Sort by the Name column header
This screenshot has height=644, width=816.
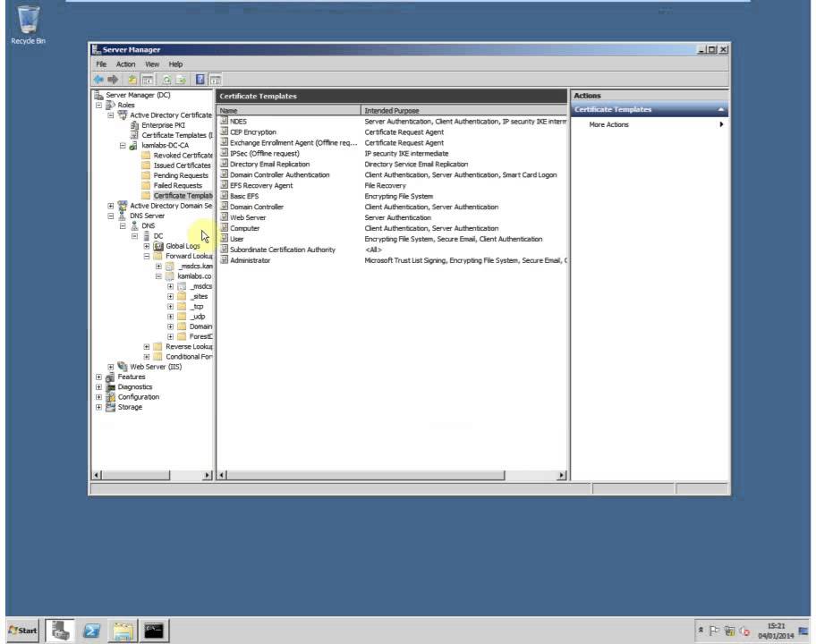[x=289, y=110]
